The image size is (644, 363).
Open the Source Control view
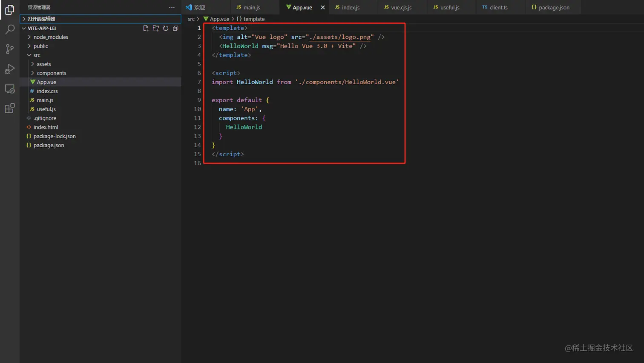click(x=9, y=49)
